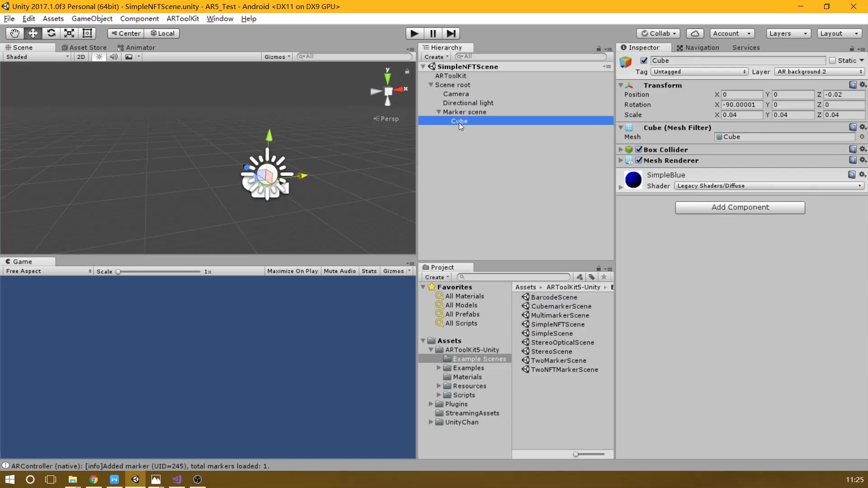Open the Shader dropdown Legacy Shaders/Diffuse

(x=769, y=186)
